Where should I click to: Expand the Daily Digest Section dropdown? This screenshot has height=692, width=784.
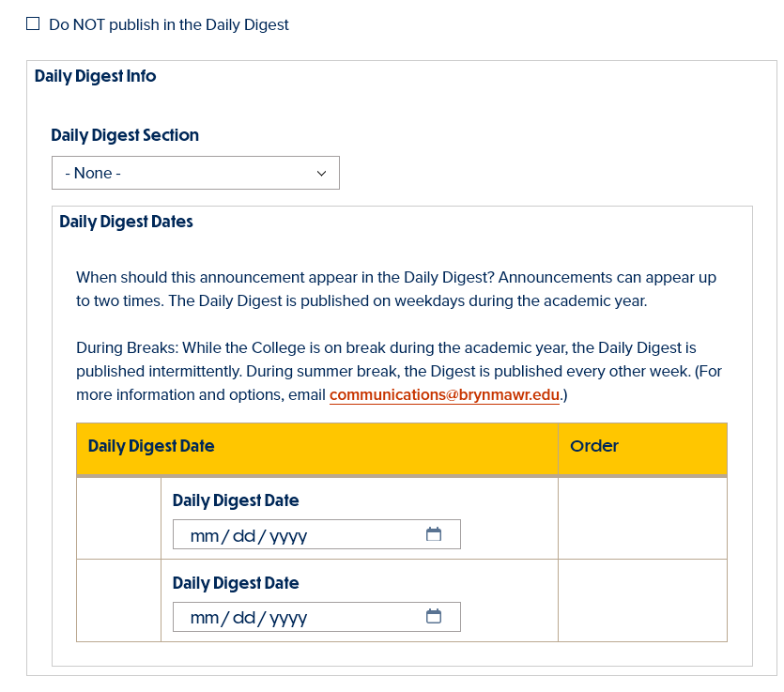tap(194, 173)
